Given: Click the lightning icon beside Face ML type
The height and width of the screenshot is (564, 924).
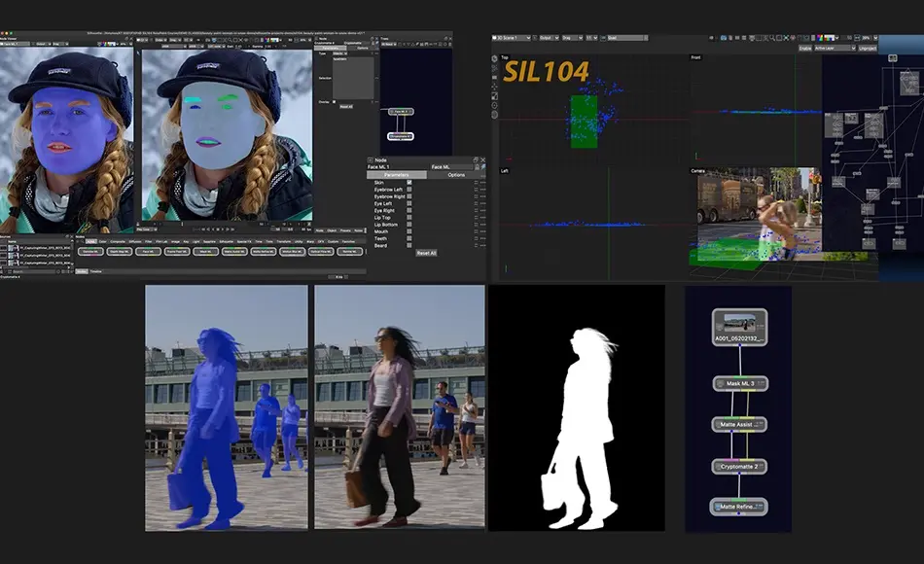Looking at the screenshot, I should (483, 167).
